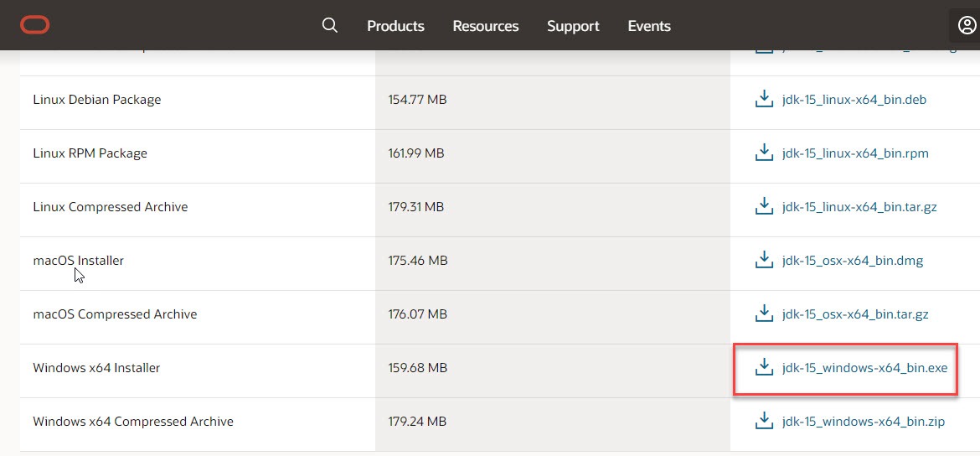The height and width of the screenshot is (456, 980).
Task: Download jdk-15_linux-x64_bin.deb link
Action: point(854,100)
